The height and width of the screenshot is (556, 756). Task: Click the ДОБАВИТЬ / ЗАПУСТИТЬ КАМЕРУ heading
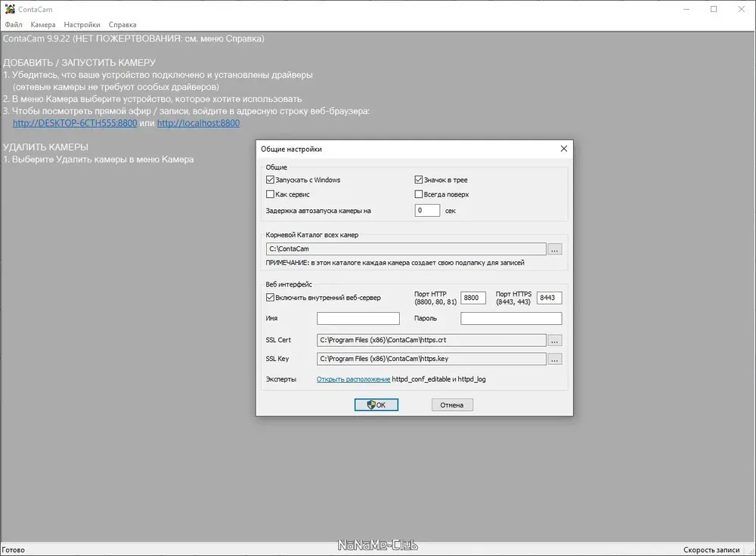click(79, 63)
